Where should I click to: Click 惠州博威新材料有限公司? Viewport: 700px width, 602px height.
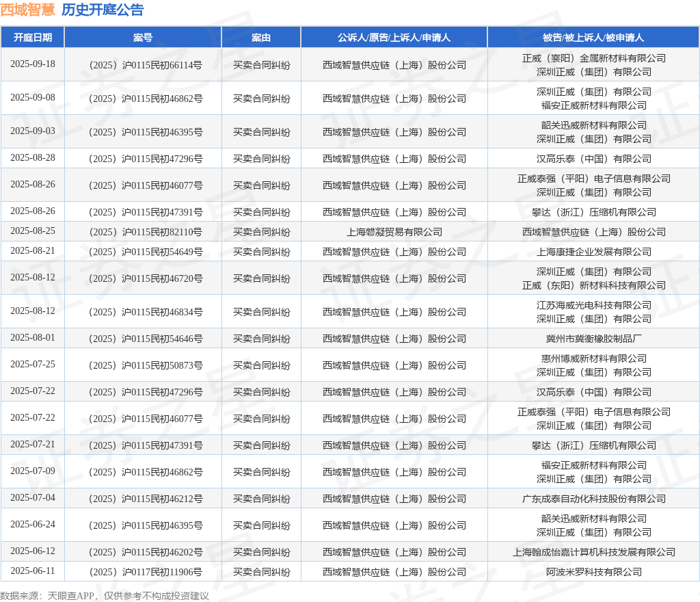coord(594,358)
